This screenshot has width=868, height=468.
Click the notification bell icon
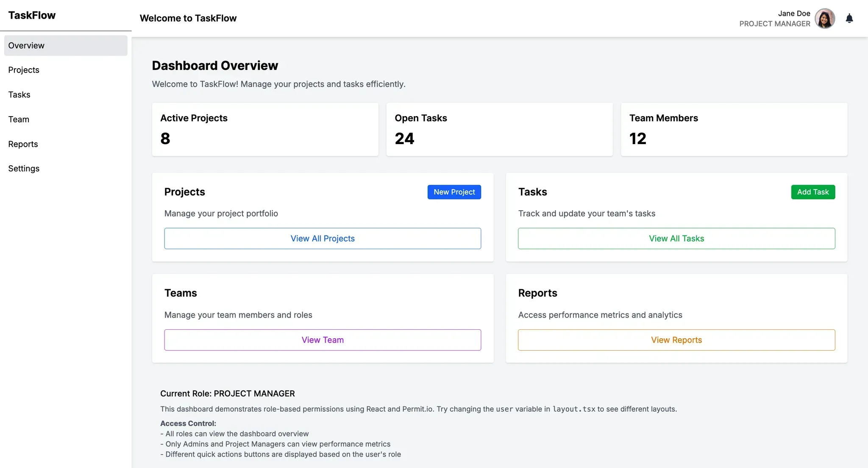849,18
